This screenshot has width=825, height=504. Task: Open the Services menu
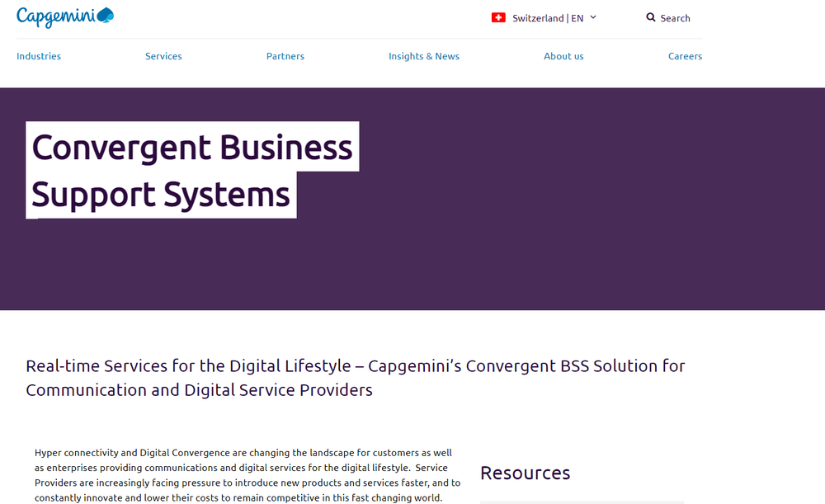(163, 56)
